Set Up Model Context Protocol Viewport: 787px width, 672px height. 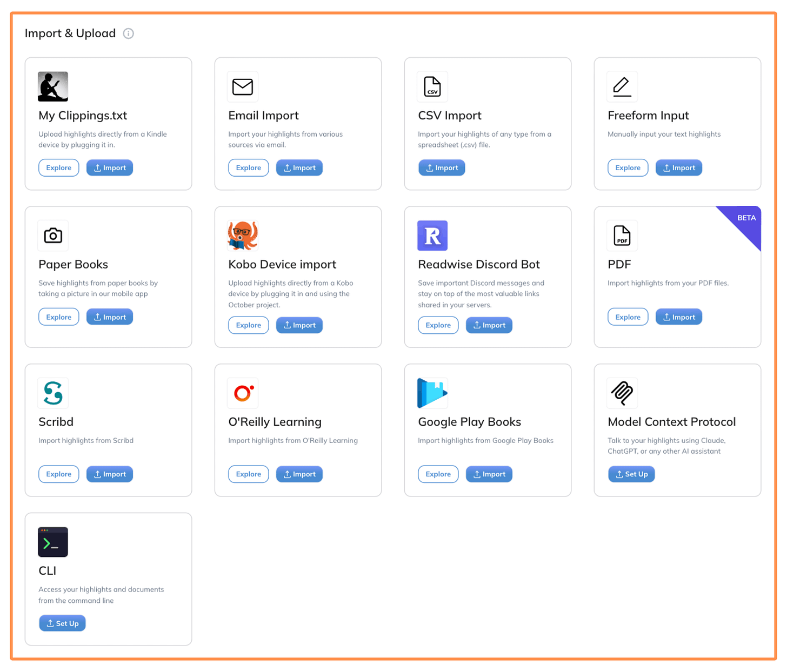(631, 474)
